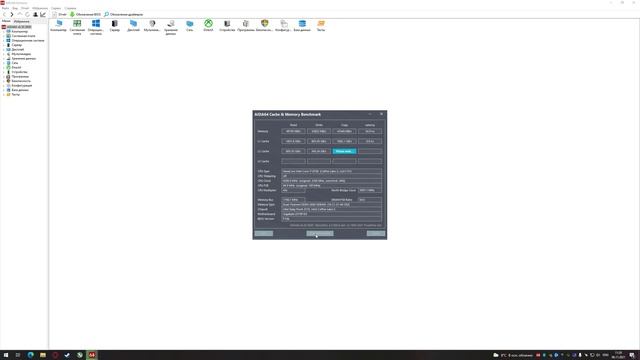The width and height of the screenshot is (640, 360).
Task: Click the highlighted L2 Cache copy cell
Action: (x=344, y=151)
